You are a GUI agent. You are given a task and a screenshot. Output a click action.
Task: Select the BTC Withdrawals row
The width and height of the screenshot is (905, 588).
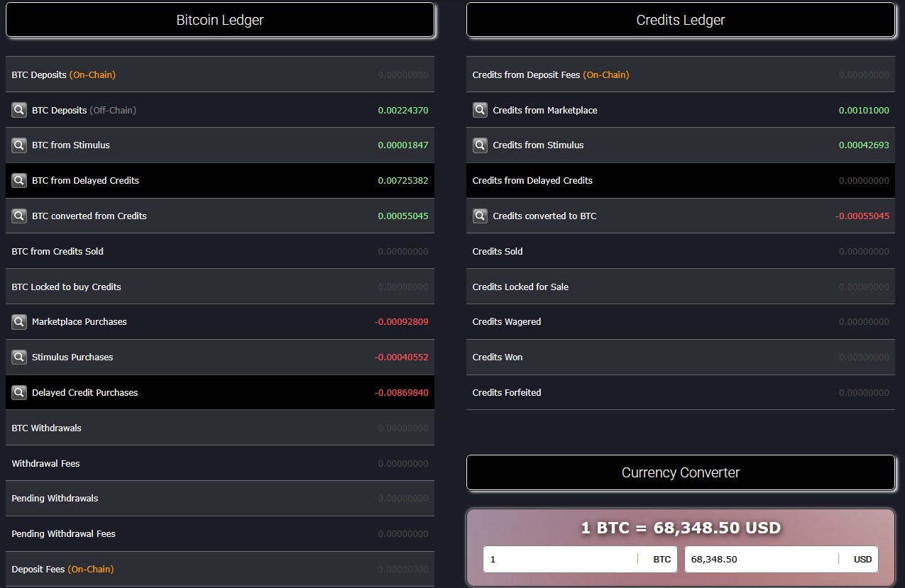[x=220, y=428]
